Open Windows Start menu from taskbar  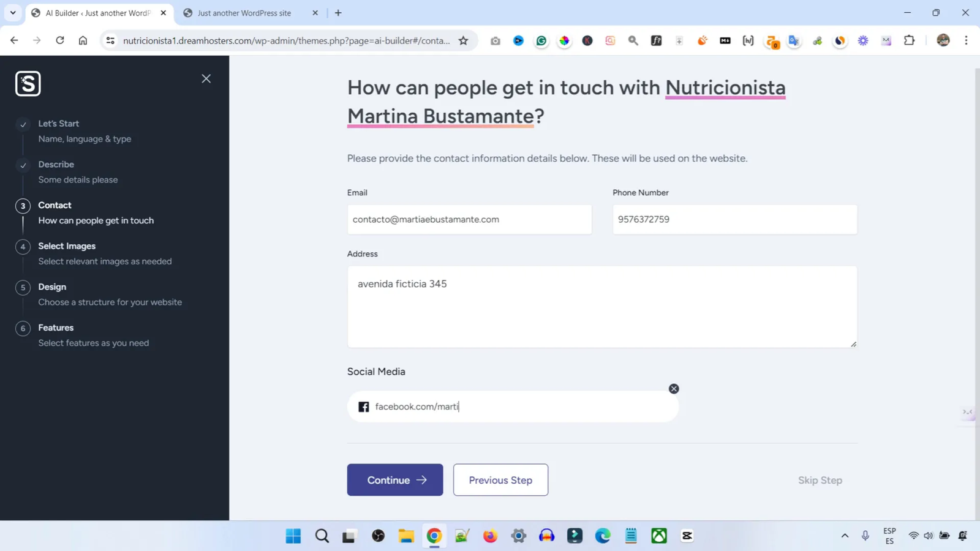pos(293,536)
